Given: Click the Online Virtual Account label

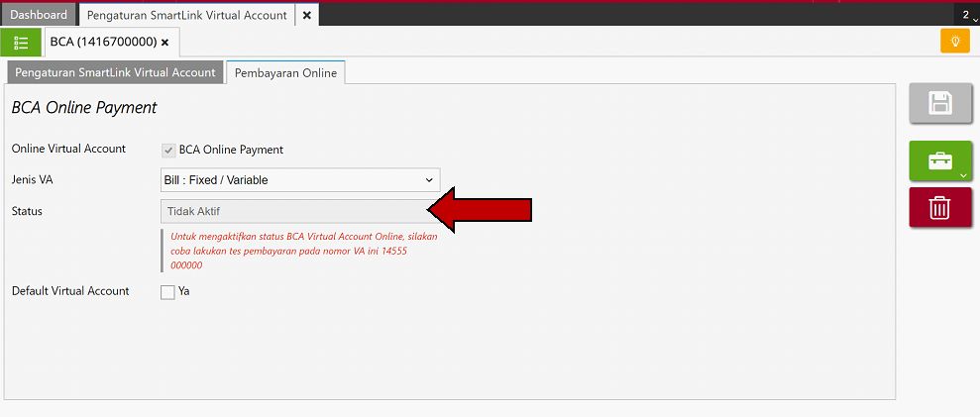Looking at the screenshot, I should (68, 149).
